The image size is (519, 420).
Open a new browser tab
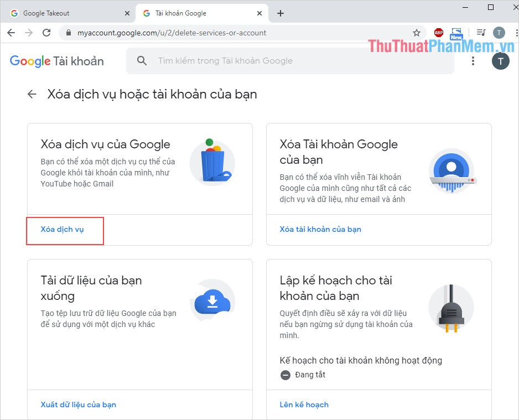pos(281,13)
